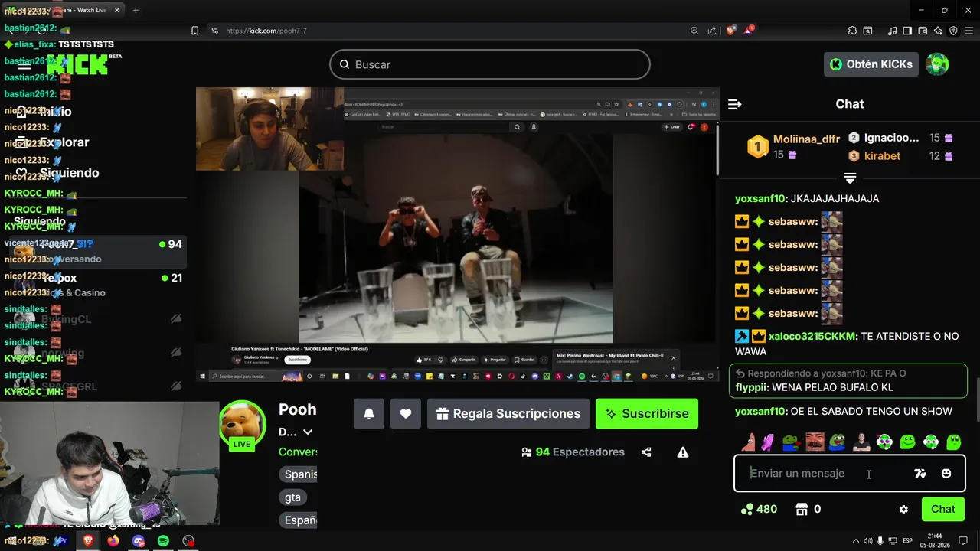Toggle Brave sidebar panel icon

tap(906, 31)
